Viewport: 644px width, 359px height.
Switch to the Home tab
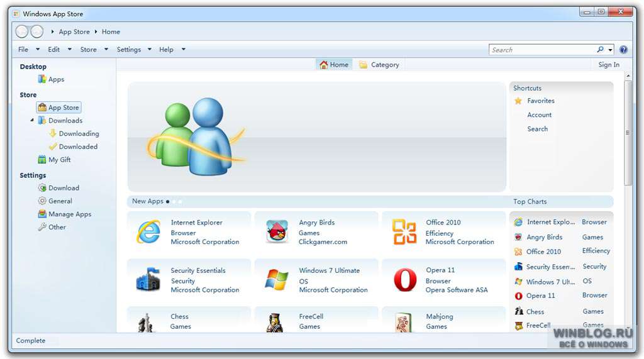pos(334,65)
